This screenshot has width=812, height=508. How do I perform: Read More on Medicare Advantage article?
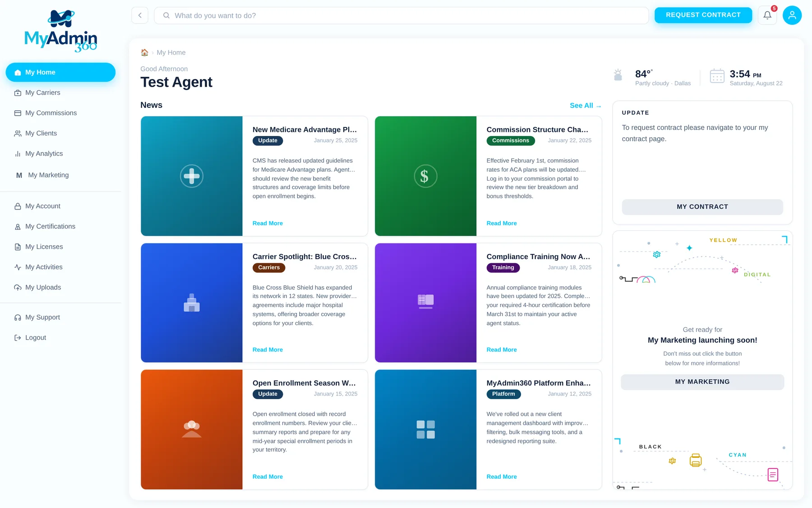point(268,223)
